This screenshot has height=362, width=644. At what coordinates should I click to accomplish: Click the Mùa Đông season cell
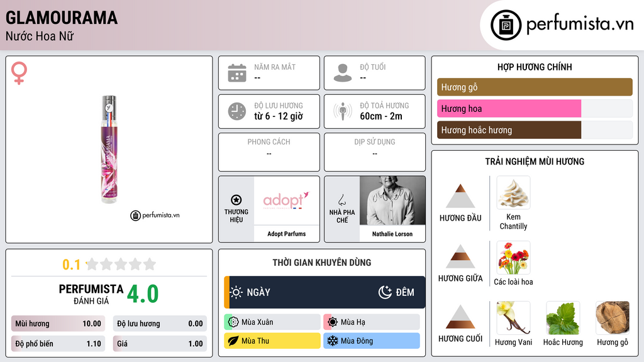point(372,341)
